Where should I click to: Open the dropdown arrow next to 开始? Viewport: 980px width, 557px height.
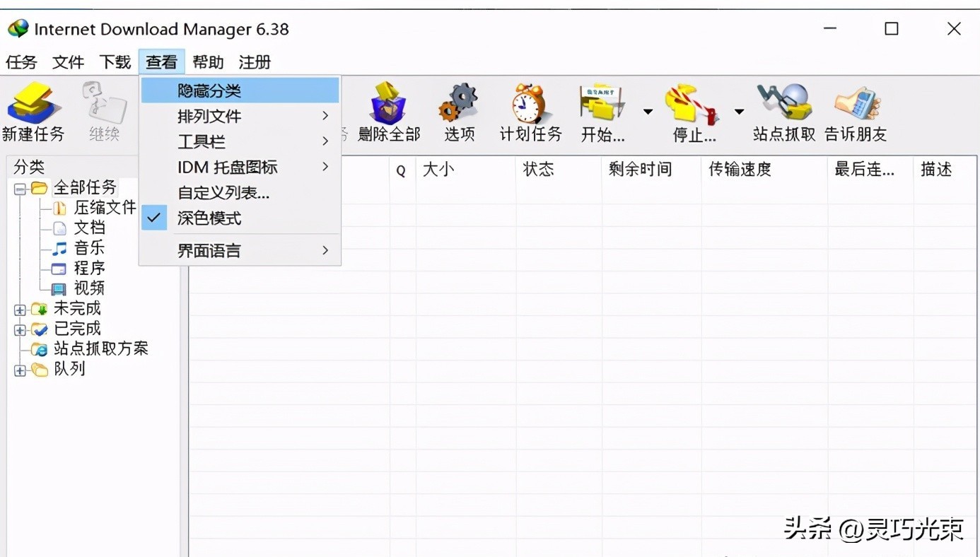pyautogui.click(x=648, y=112)
